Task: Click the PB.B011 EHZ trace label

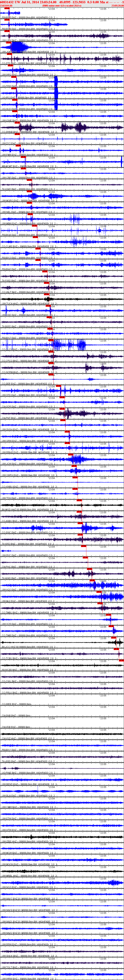Action: [29, 750]
